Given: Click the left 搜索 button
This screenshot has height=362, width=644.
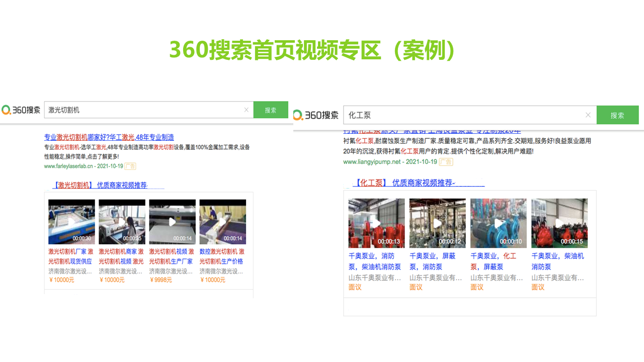Looking at the screenshot, I should [x=271, y=109].
